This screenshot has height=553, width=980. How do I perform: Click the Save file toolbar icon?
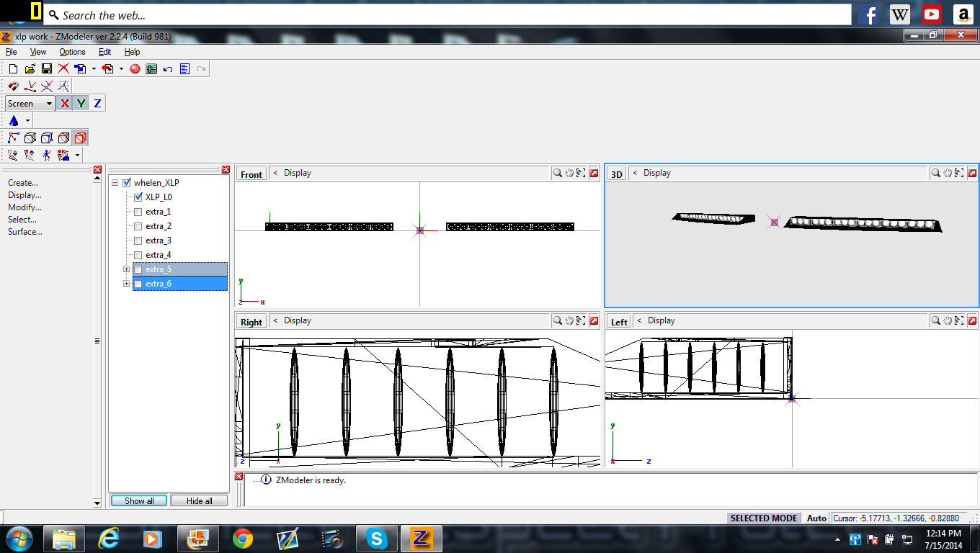click(47, 69)
